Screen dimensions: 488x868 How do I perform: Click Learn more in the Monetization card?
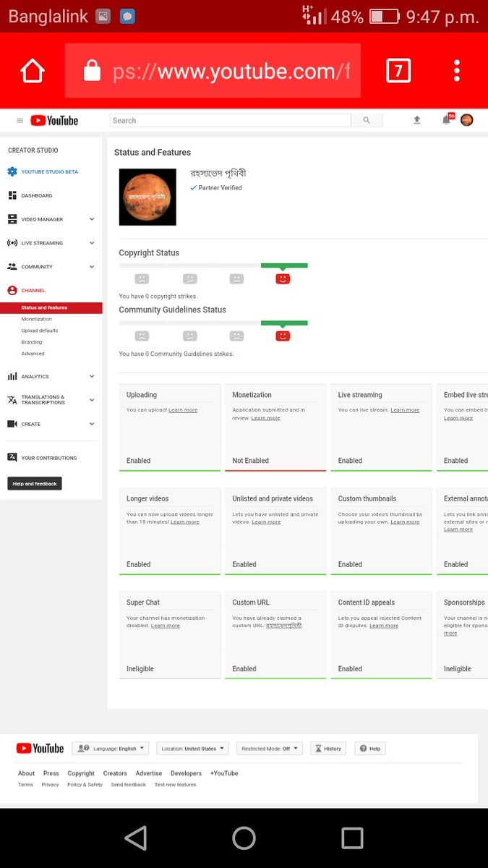265,418
